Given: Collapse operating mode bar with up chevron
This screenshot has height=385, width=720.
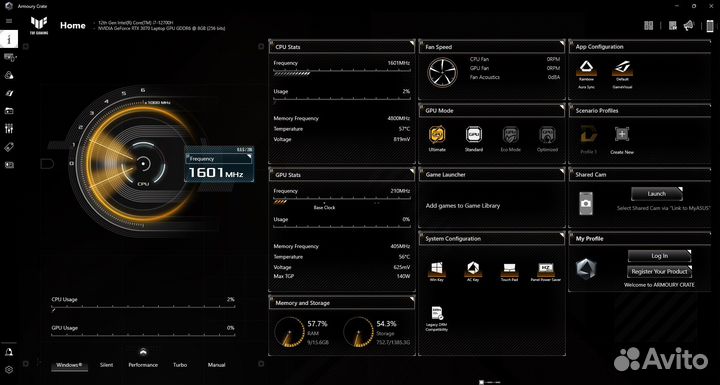Looking at the screenshot, I should coord(143,352).
